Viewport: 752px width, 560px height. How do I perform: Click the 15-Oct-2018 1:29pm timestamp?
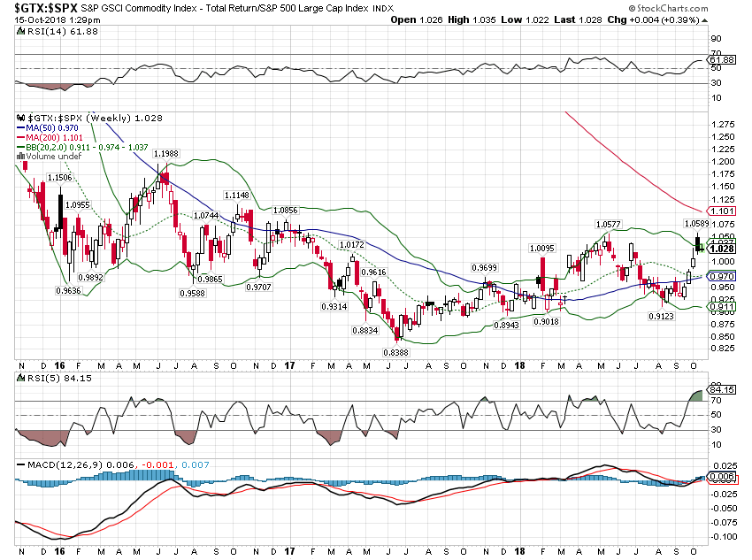point(58,20)
